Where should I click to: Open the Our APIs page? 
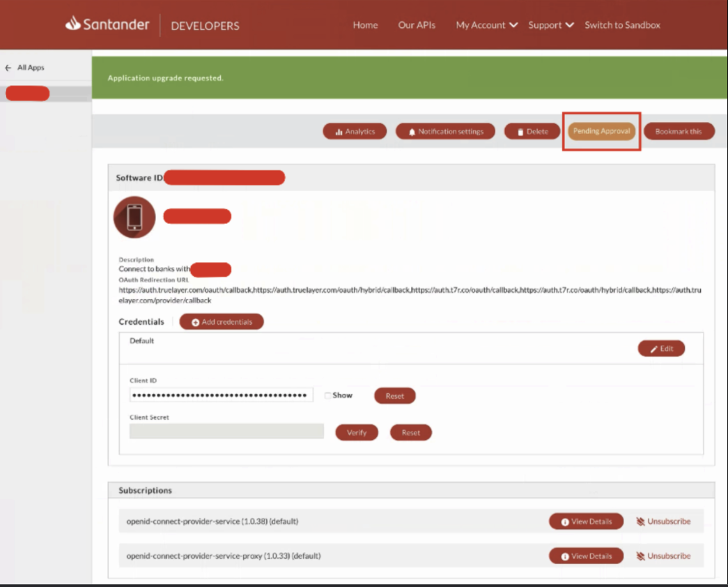click(x=417, y=25)
